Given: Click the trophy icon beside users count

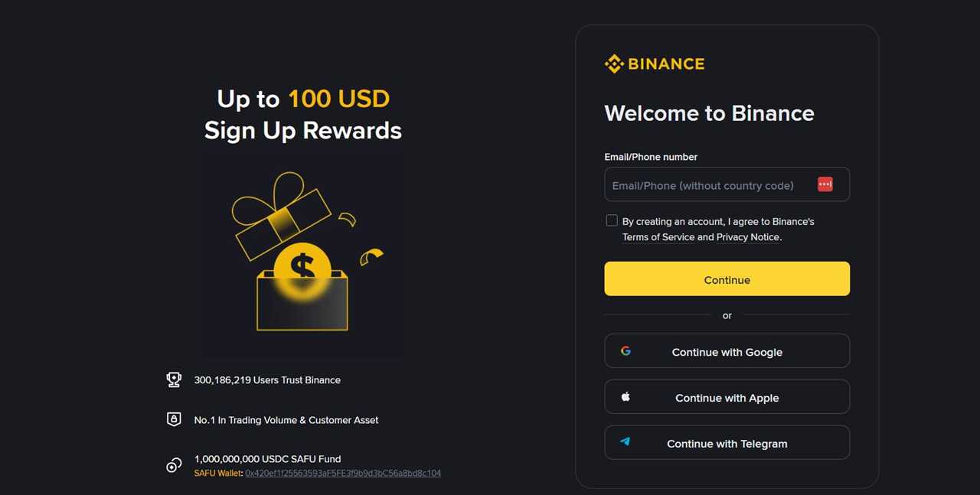Looking at the screenshot, I should [174, 379].
